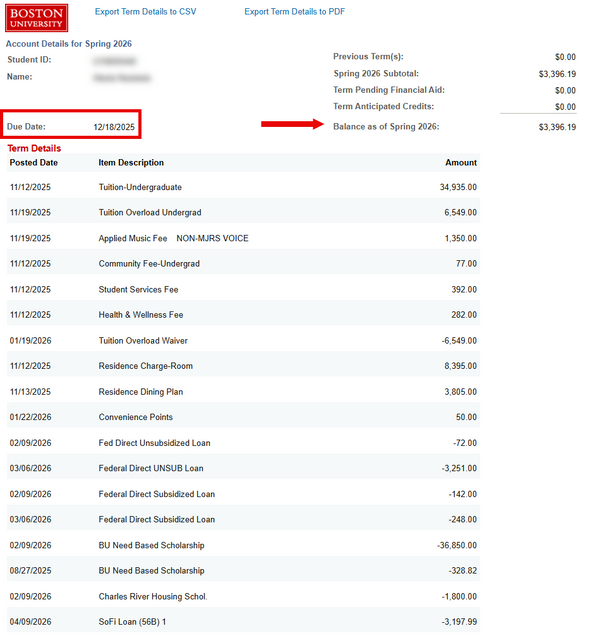Image resolution: width=590 pixels, height=636 pixels.
Task: Select BU Need Based Scholarship posted 02/09/2026
Action: [x=151, y=545]
